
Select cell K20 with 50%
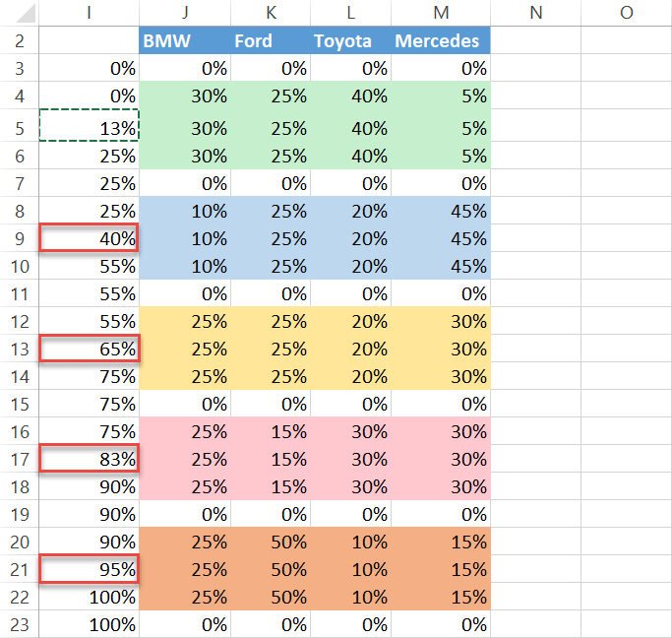pos(271,542)
